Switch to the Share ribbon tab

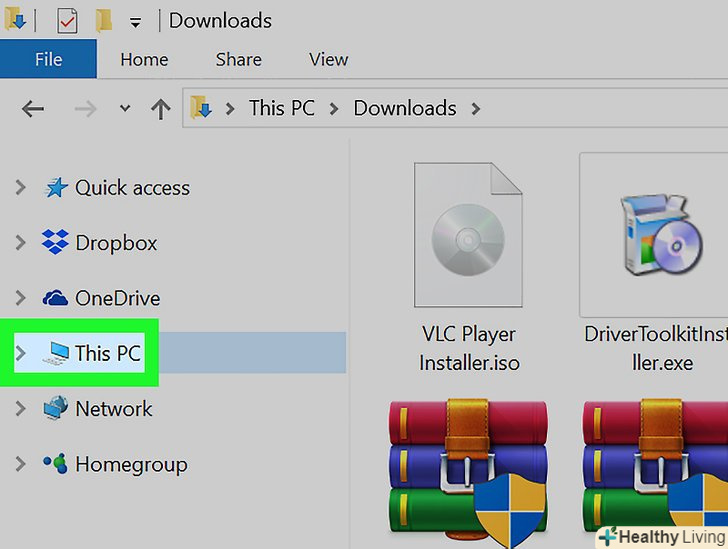239,59
